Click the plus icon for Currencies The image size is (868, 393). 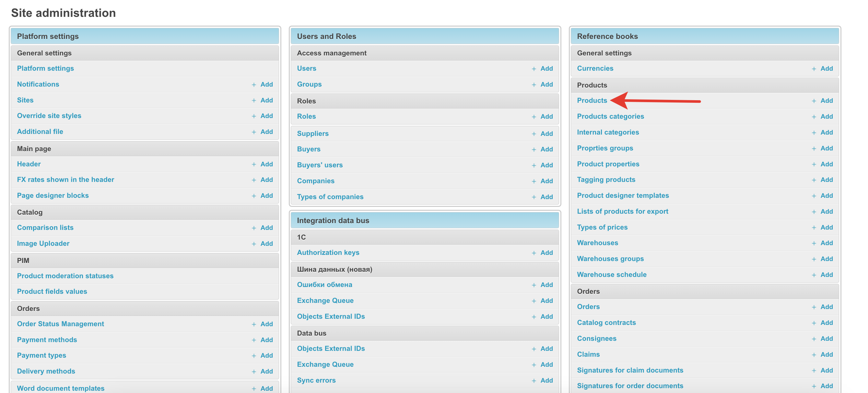pyautogui.click(x=814, y=69)
